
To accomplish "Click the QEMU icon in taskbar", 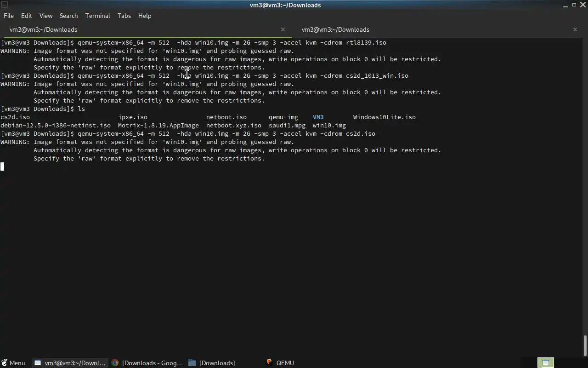I will click(269, 363).
